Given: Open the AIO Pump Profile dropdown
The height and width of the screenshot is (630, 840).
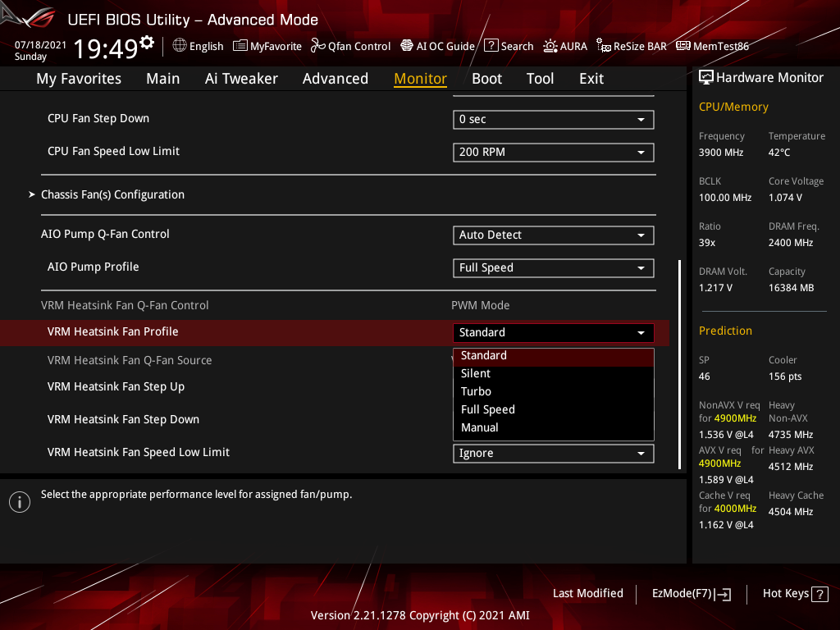Looking at the screenshot, I should coord(553,267).
